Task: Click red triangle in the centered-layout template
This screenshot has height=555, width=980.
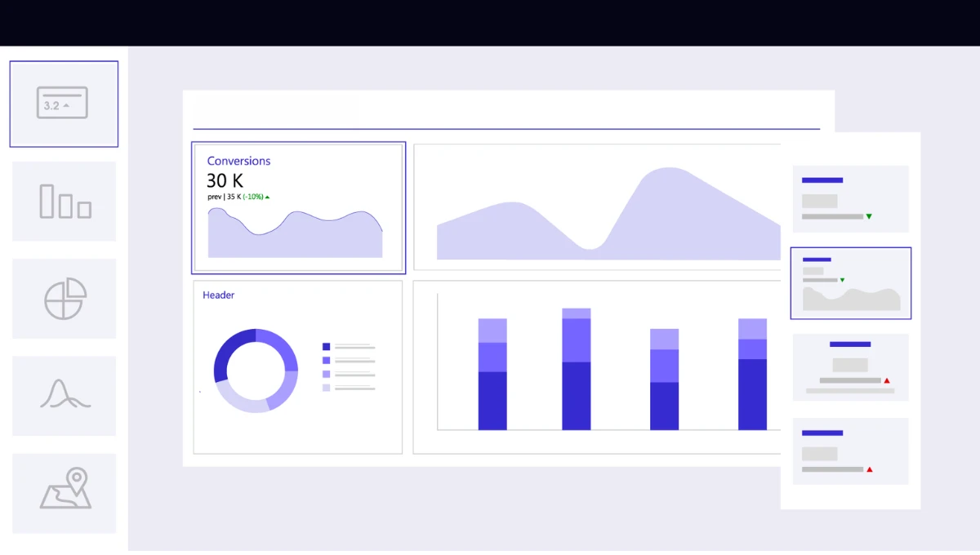Action: pyautogui.click(x=887, y=381)
